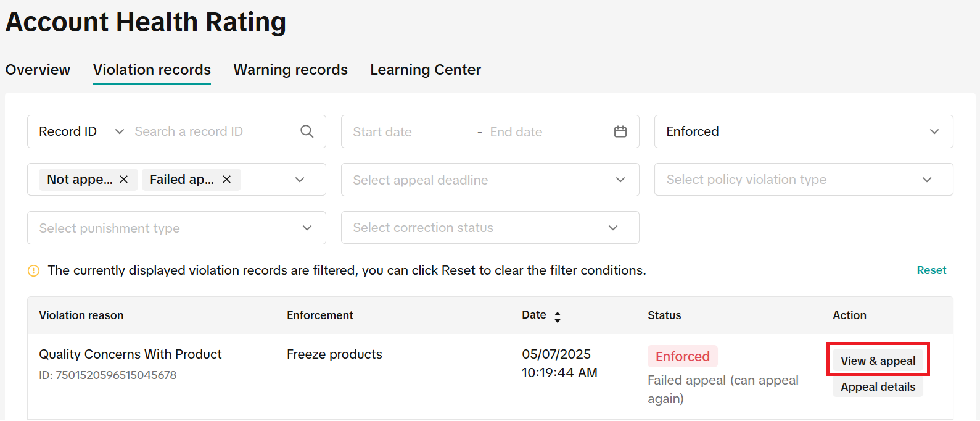Switch to the Overview tab
The height and width of the screenshot is (421, 980).
[38, 70]
